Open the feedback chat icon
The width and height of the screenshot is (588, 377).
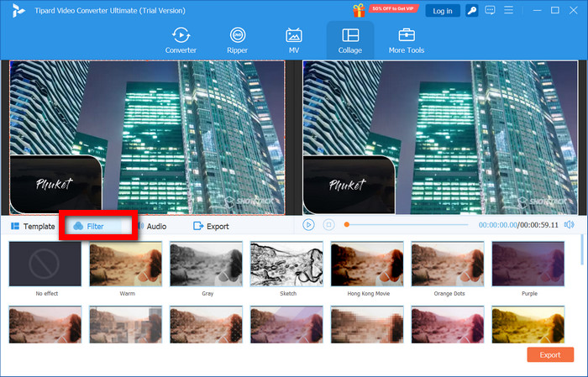coord(490,10)
